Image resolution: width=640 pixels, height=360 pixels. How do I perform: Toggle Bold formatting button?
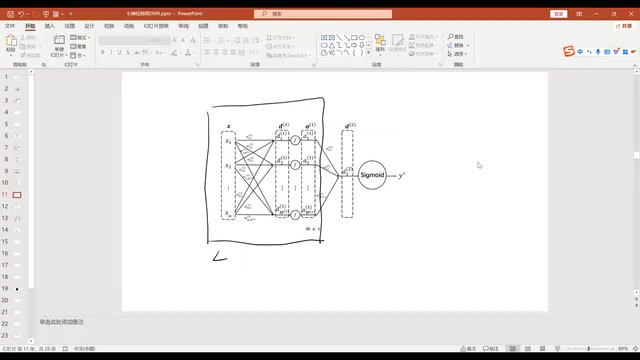[x=102, y=52]
